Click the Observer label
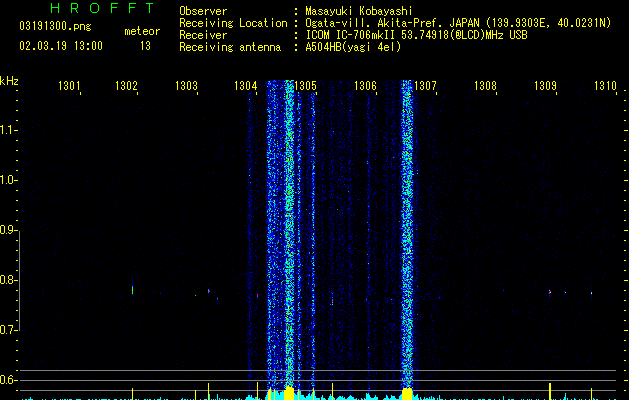Image resolution: width=629 pixels, height=400 pixels. coord(203,11)
